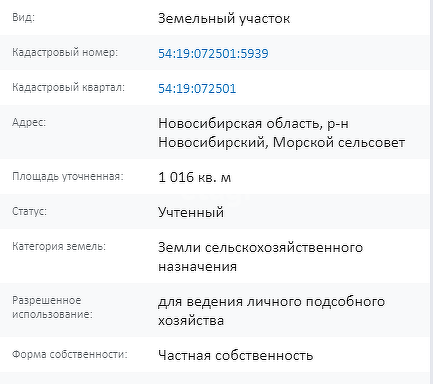The image size is (433, 384).
Task: Click the 'Форма собственности:' label
Action: (70, 354)
